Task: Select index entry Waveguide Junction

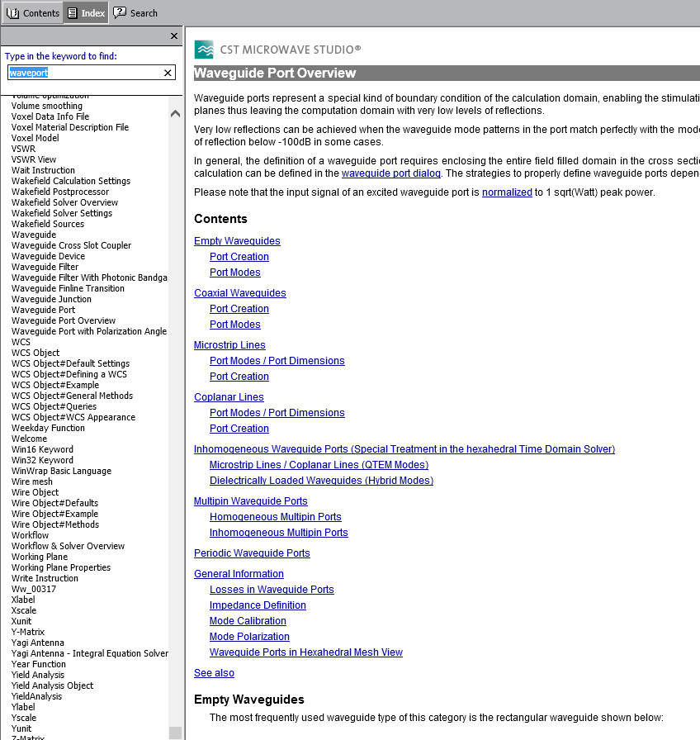Action: 51,299
